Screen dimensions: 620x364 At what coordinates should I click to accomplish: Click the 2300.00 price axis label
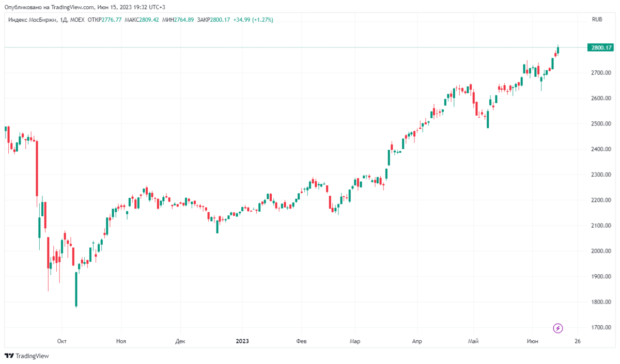tap(601, 175)
